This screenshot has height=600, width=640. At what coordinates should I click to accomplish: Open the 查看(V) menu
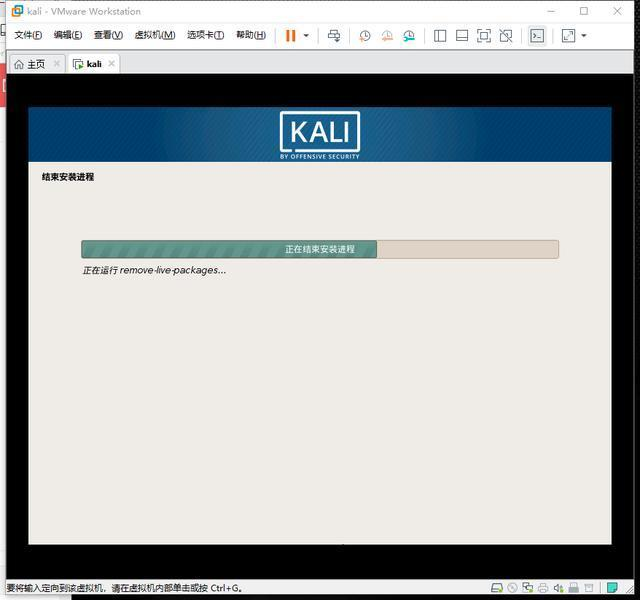pyautogui.click(x=108, y=35)
